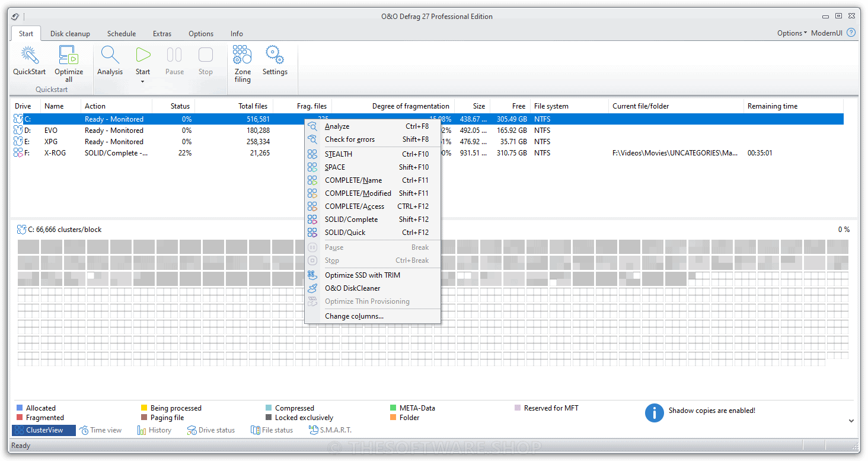Click the 00:35:01 remaining time value
This screenshot has height=461, width=868.
tap(759, 153)
